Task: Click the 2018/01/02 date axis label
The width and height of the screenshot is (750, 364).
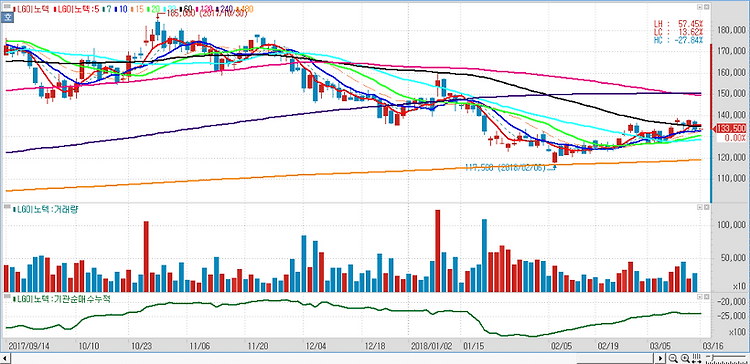Action: pos(431,345)
